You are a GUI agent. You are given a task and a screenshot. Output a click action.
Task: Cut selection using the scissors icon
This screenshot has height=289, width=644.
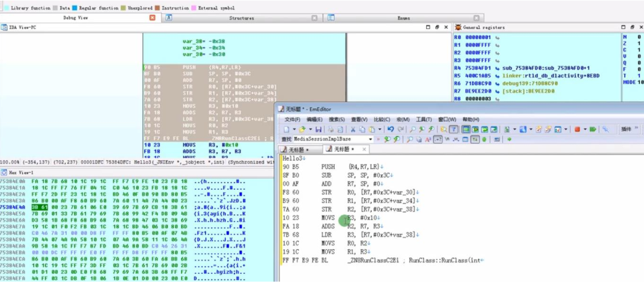point(353,129)
